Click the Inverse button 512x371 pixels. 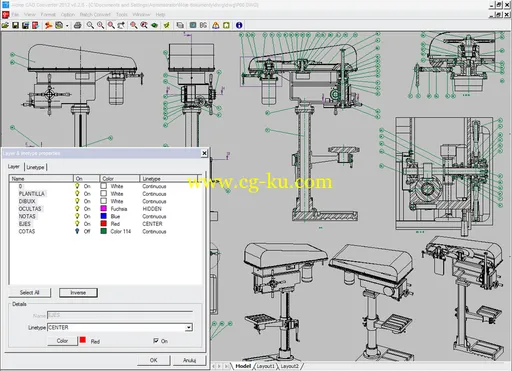point(78,292)
